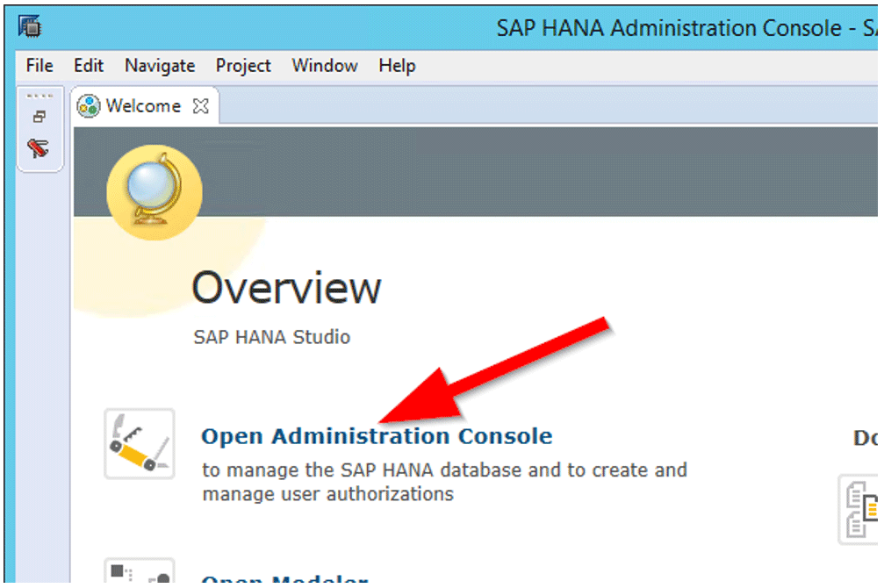Open the Administration Console link
The width and height of the screenshot is (884, 588).
[377, 436]
